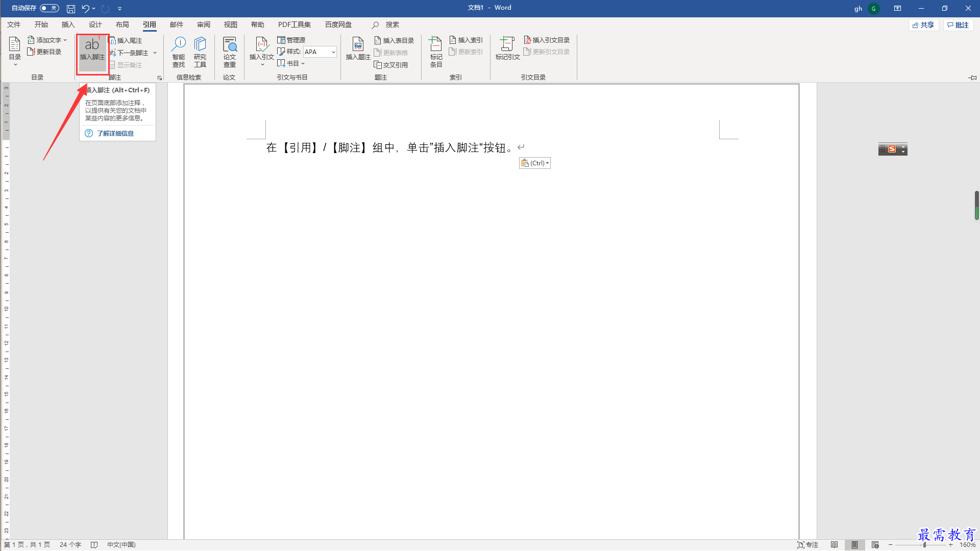Click the Save icon in title bar
This screenshot has width=980, height=551.
(71, 9)
